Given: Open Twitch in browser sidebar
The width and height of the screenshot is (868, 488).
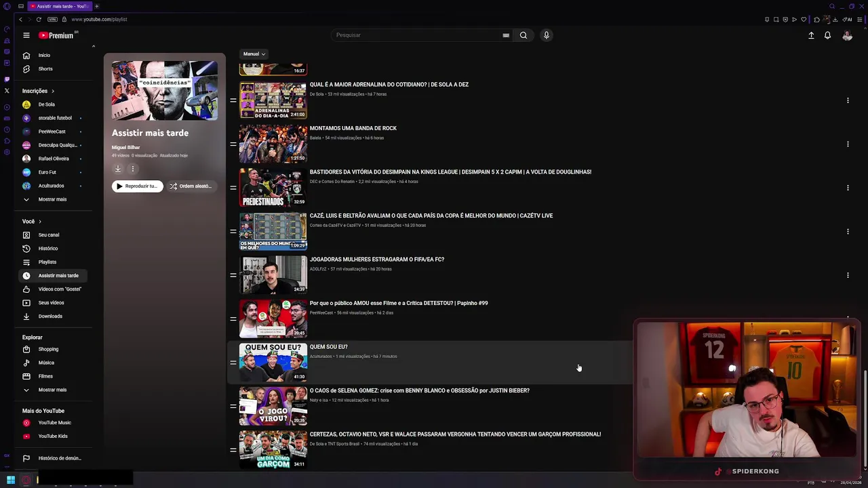Looking at the screenshot, I should [7, 79].
